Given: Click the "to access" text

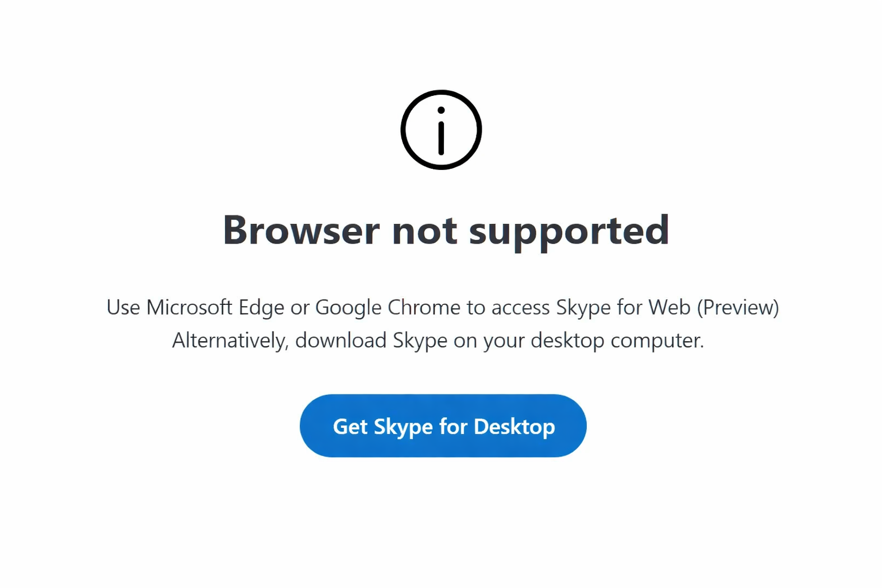Looking at the screenshot, I should [508, 307].
